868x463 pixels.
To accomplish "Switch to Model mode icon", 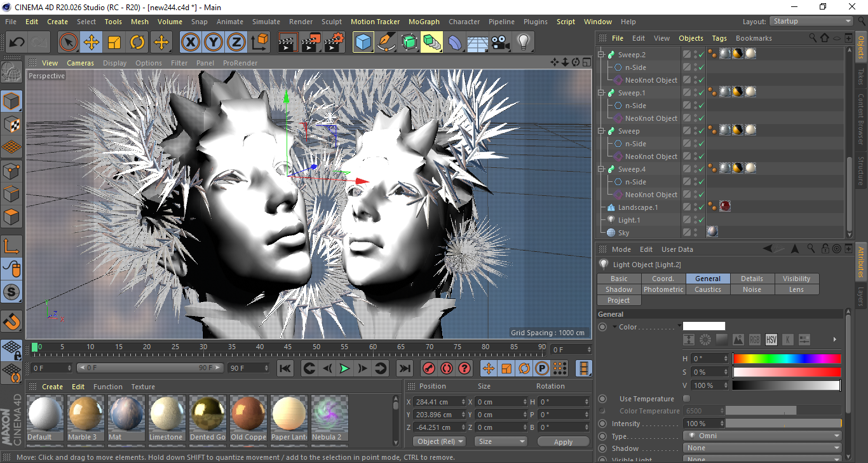I will 11,101.
